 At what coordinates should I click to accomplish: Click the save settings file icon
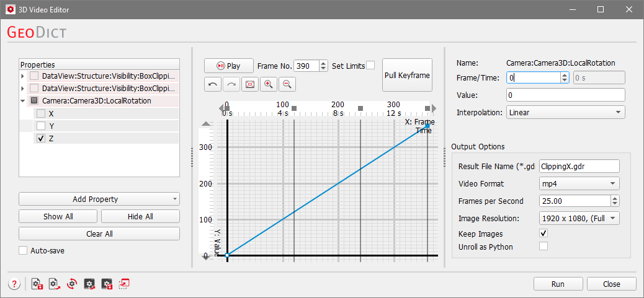tap(37, 284)
